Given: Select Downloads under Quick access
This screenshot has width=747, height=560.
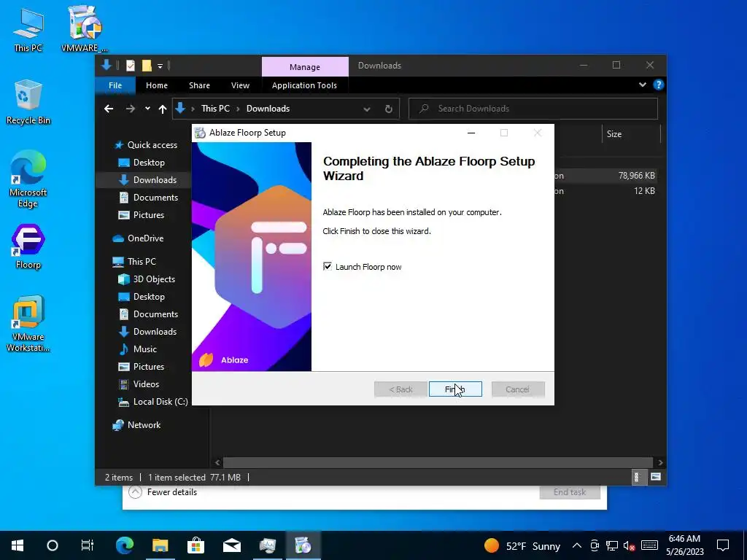Looking at the screenshot, I should 155,180.
